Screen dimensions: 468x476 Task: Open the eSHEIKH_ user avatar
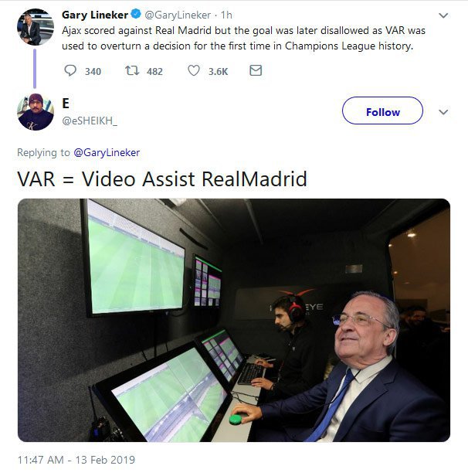click(36, 112)
